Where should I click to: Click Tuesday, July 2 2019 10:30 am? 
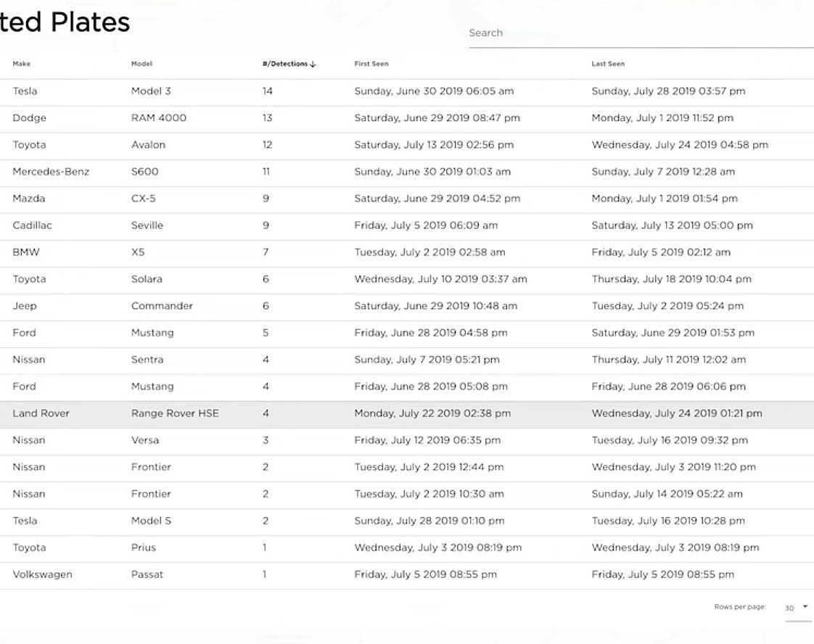tap(429, 494)
